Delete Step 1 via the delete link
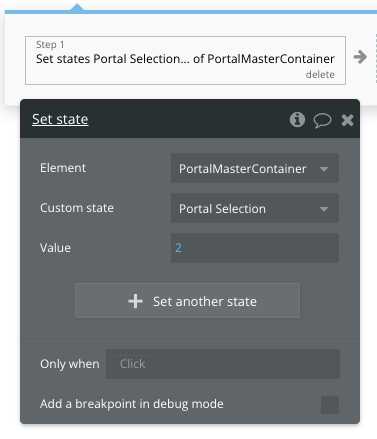 pyautogui.click(x=320, y=74)
